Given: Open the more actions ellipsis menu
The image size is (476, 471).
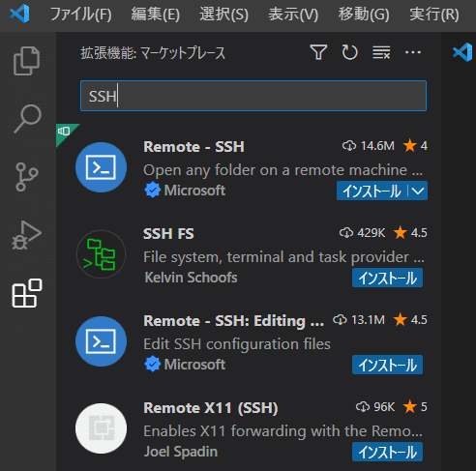Looking at the screenshot, I should (x=413, y=52).
